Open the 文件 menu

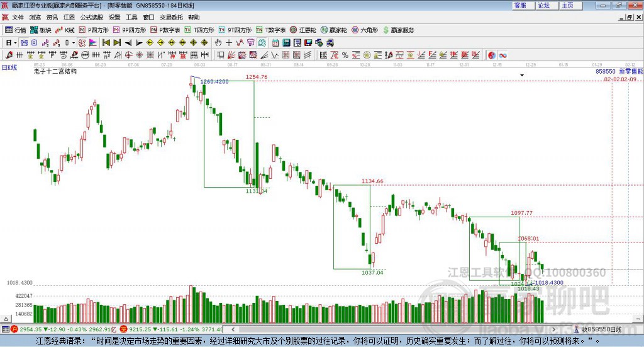coord(18,17)
